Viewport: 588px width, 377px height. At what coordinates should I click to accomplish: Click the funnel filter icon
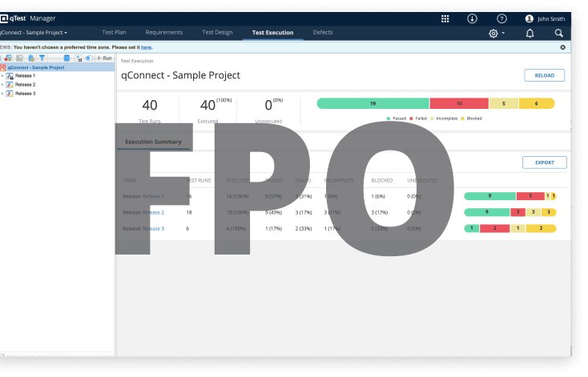[42, 58]
